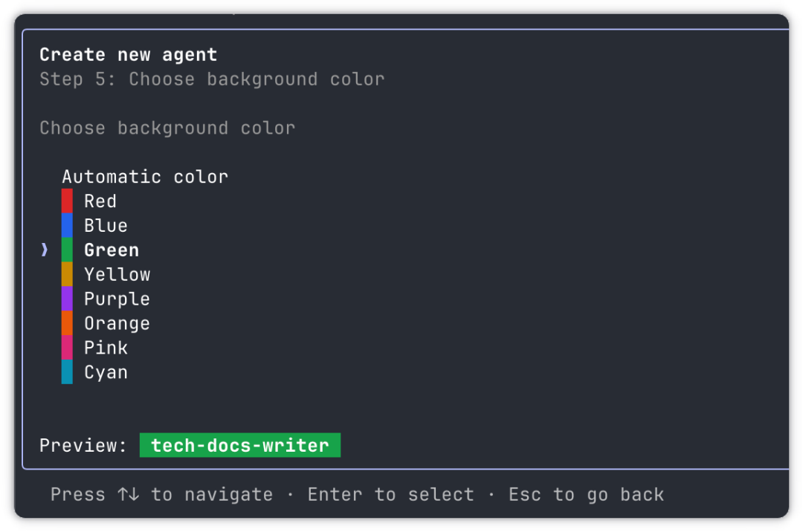Pick the Orange color label
This screenshot has height=532, width=803.
(117, 323)
